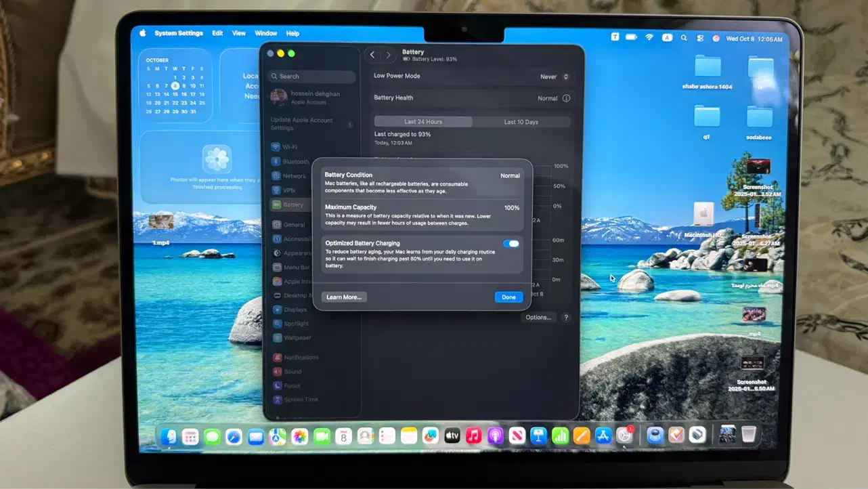Launch Music app from the Dock
This screenshot has width=868, height=489.
click(473, 436)
